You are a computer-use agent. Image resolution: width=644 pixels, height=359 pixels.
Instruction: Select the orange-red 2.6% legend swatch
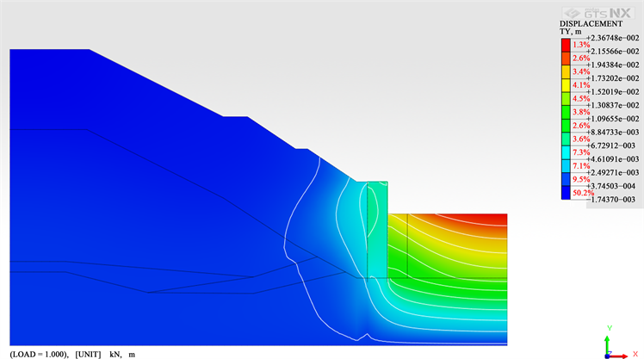[x=566, y=58]
